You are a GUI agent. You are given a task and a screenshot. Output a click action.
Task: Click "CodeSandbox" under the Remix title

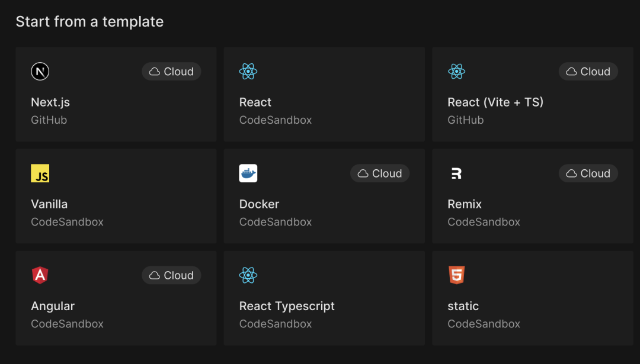click(484, 222)
